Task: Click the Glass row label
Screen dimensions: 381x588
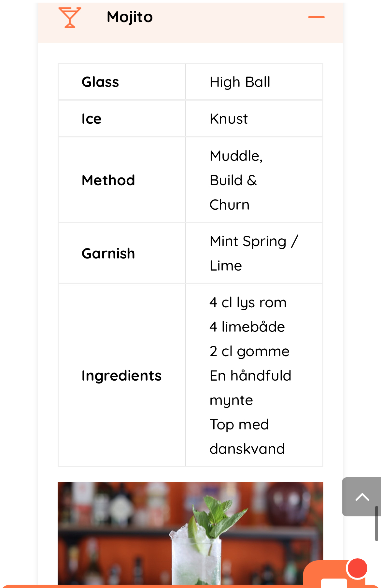Action: tap(100, 82)
